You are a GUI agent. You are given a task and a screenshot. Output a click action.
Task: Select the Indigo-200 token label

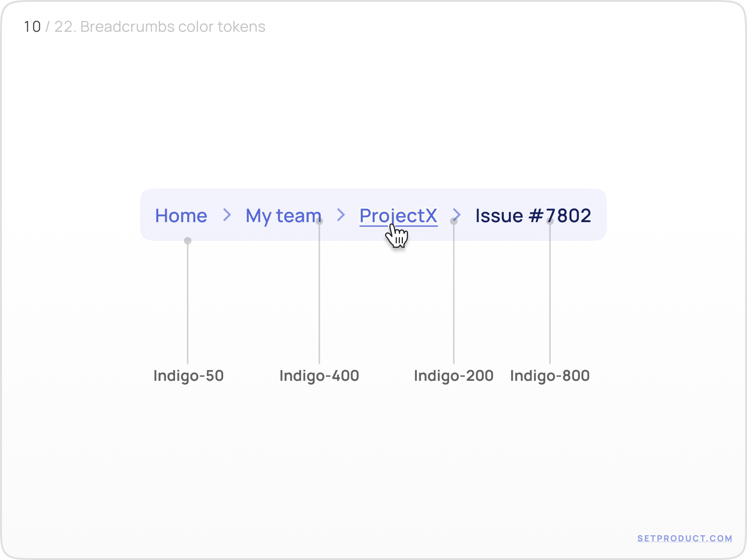(x=454, y=376)
